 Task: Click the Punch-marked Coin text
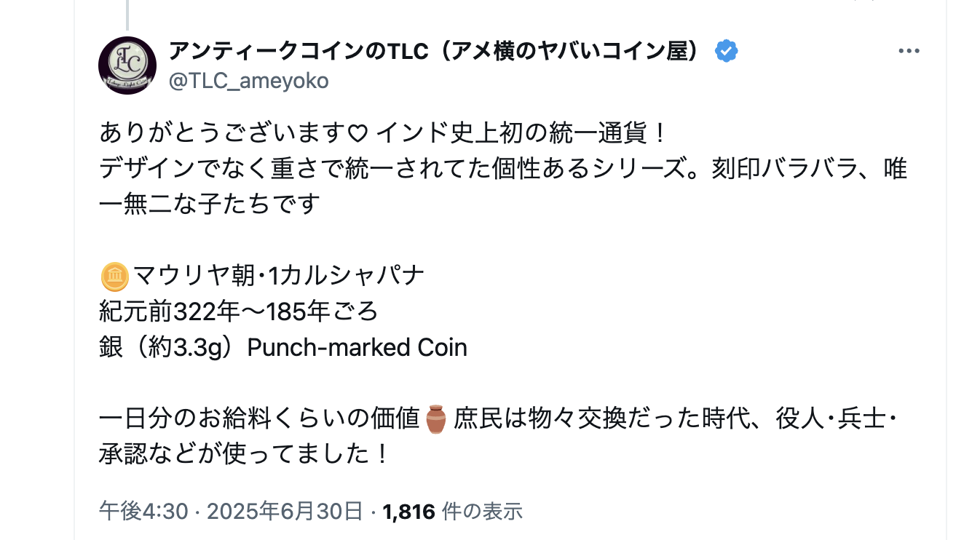357,347
